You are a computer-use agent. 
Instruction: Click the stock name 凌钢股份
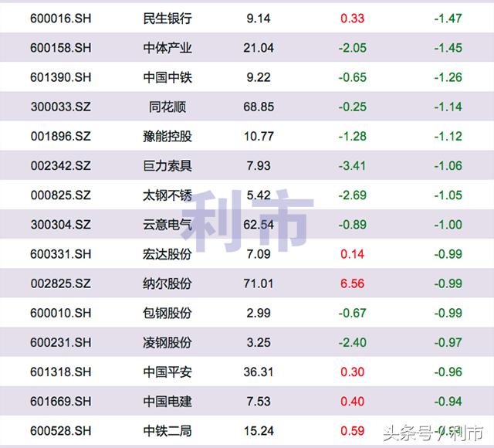pyautogui.click(x=167, y=342)
